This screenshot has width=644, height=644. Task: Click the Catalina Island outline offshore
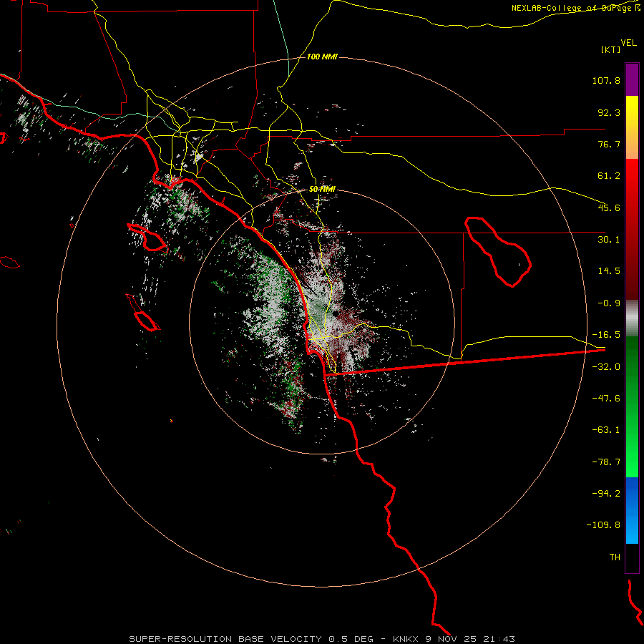coord(147,237)
